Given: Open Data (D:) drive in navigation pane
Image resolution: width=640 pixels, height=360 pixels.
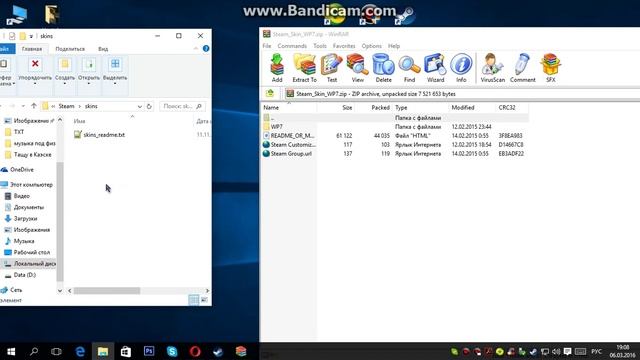Looking at the screenshot, I should pos(20,275).
